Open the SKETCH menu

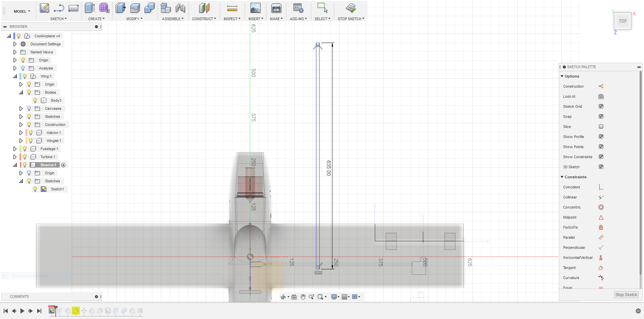[58, 19]
